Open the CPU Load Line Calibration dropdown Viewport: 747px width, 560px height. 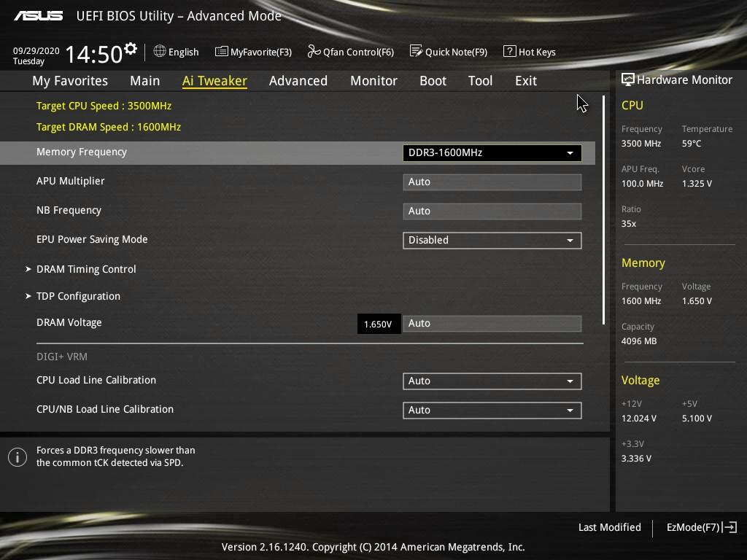492,381
